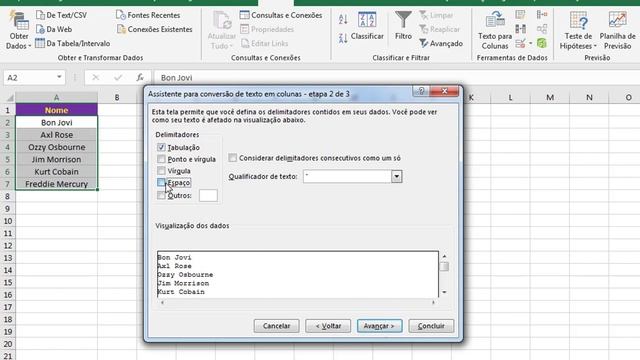This screenshot has height=360, width=640.
Task: Click the select all corner
Action: (7, 98)
